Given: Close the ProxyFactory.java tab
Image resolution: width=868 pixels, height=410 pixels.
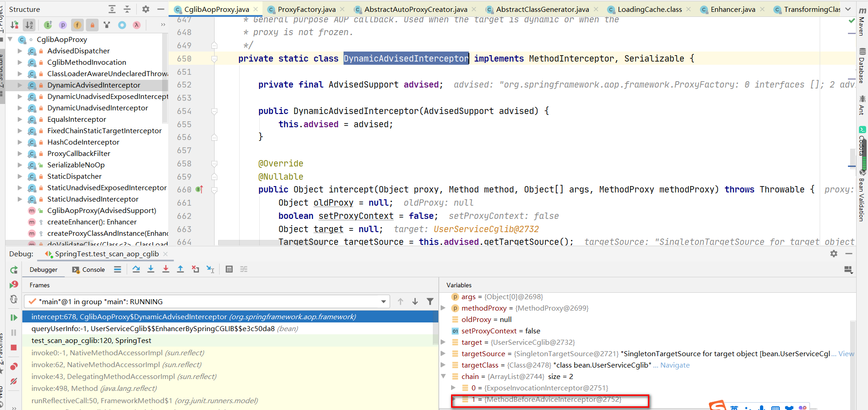Looking at the screenshot, I should [343, 9].
